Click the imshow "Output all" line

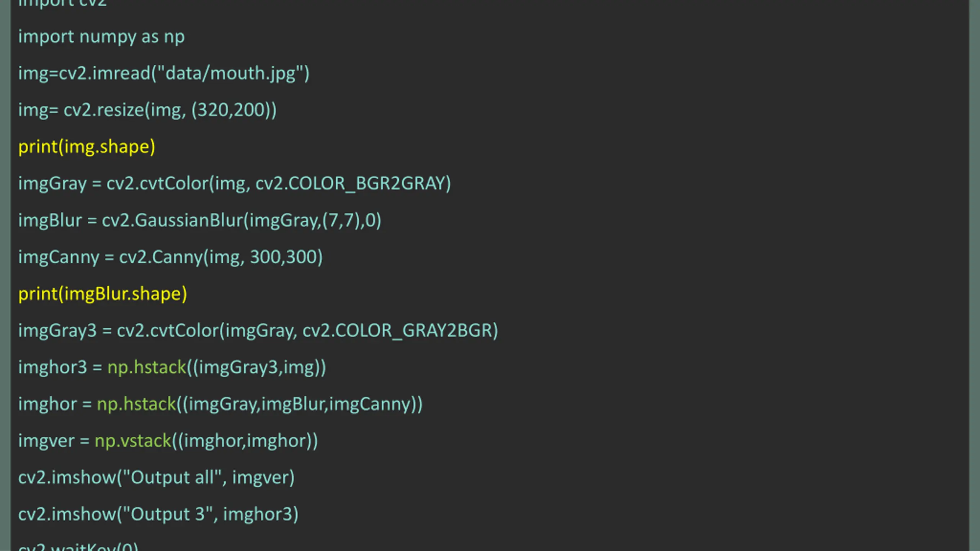pos(157,478)
